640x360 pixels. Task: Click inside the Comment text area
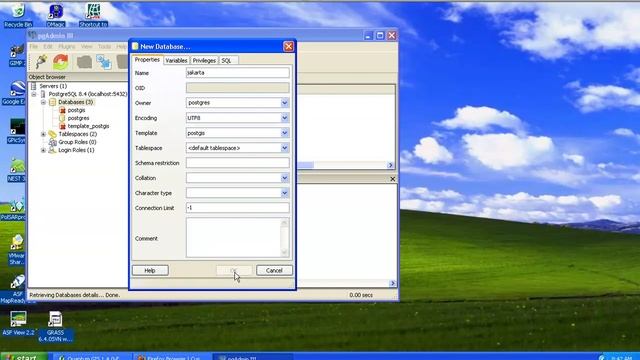tap(233, 238)
